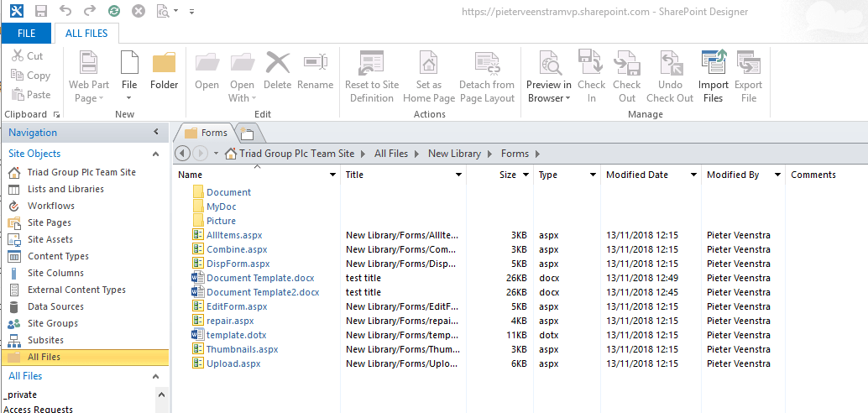Open Content Types in Site Objects
The width and height of the screenshot is (868, 413).
pos(58,256)
